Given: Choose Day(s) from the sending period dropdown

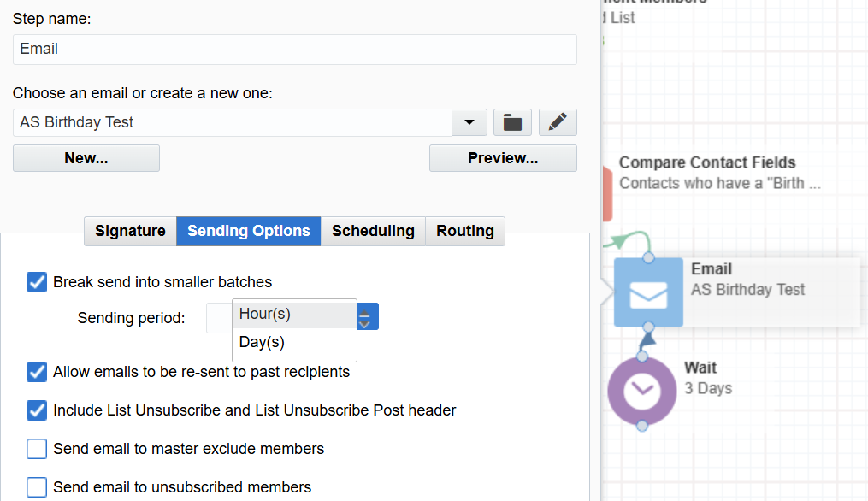Looking at the screenshot, I should (260, 342).
